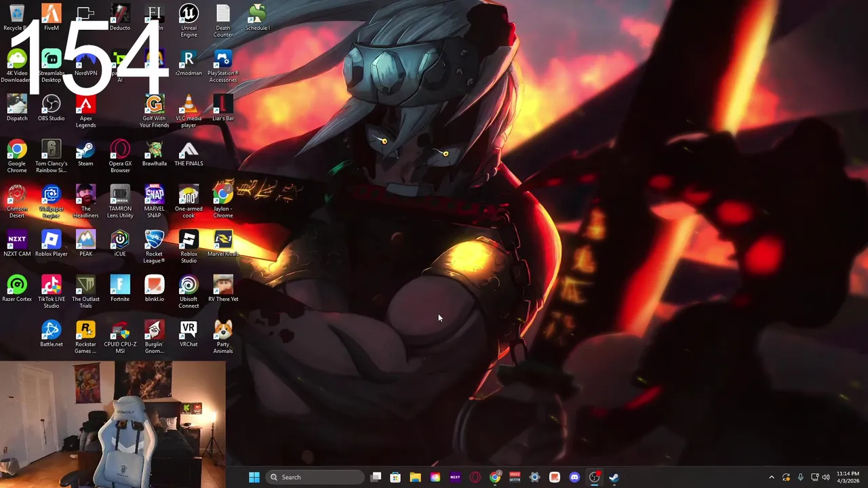Open Golf With Your Friends shortcut

pos(155,112)
